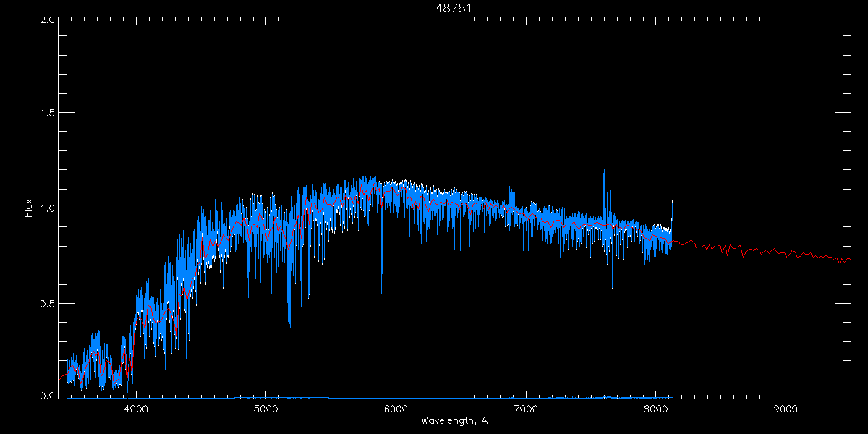Viewport: 868px width, 434px height.
Task: Click the plot title 48781
Action: tap(454, 8)
